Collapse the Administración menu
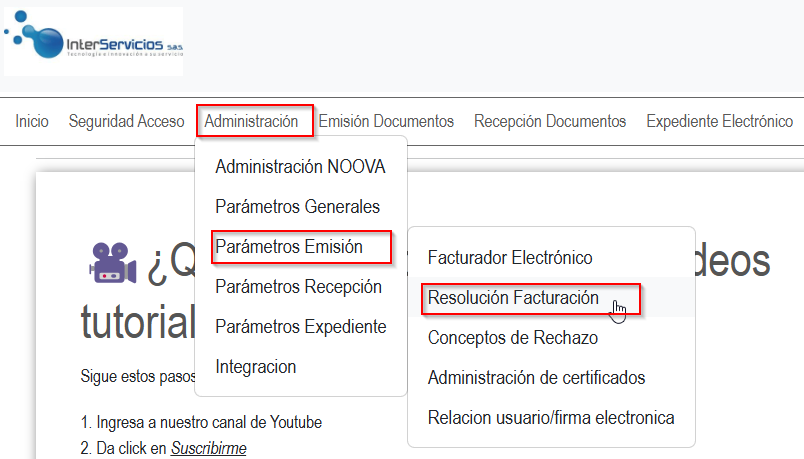 coord(251,121)
